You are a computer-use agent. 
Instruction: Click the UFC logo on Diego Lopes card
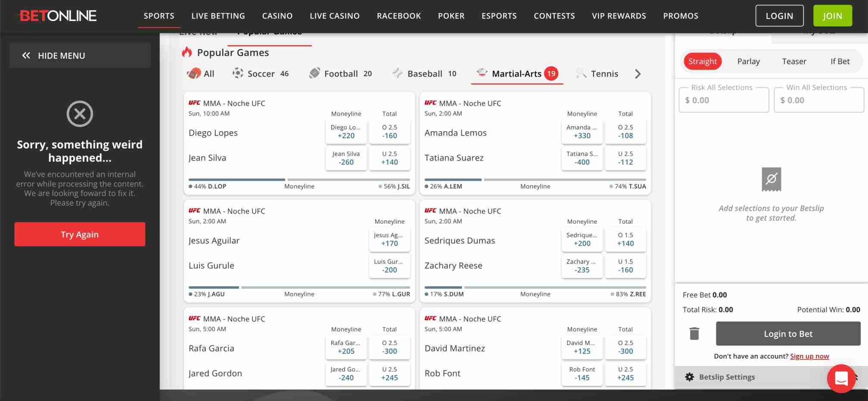[194, 103]
